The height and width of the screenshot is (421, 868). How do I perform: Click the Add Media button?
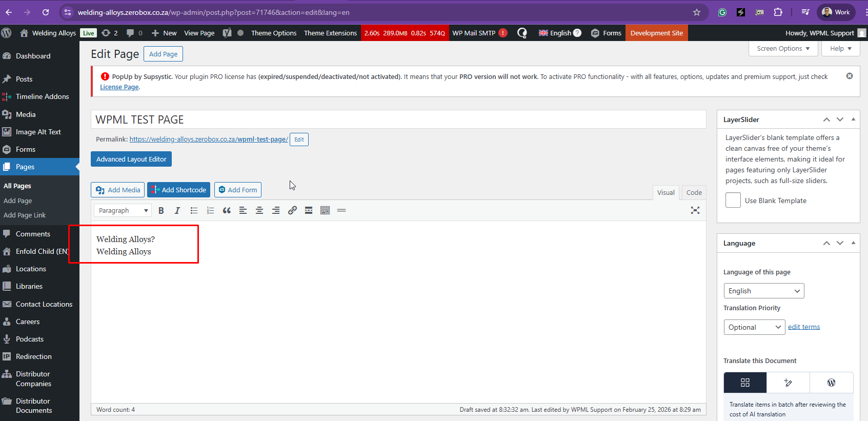[118, 190]
